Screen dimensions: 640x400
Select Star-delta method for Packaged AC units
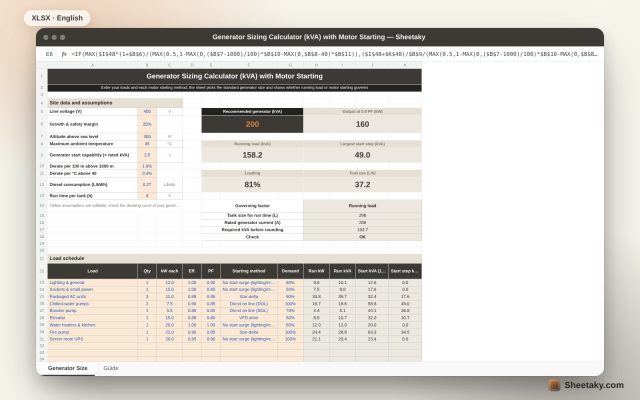point(249,297)
